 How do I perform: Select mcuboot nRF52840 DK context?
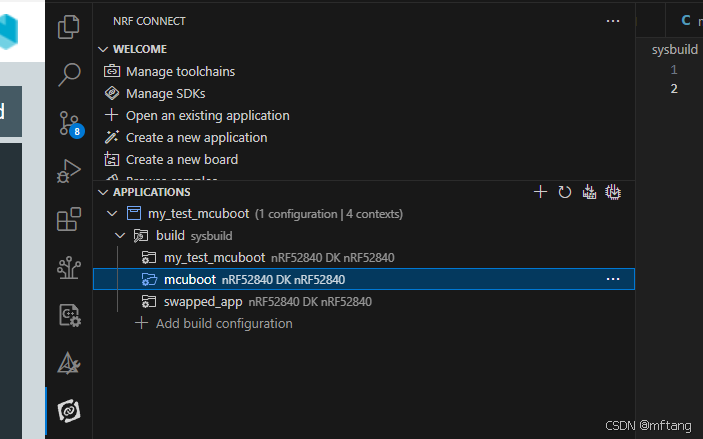point(364,279)
